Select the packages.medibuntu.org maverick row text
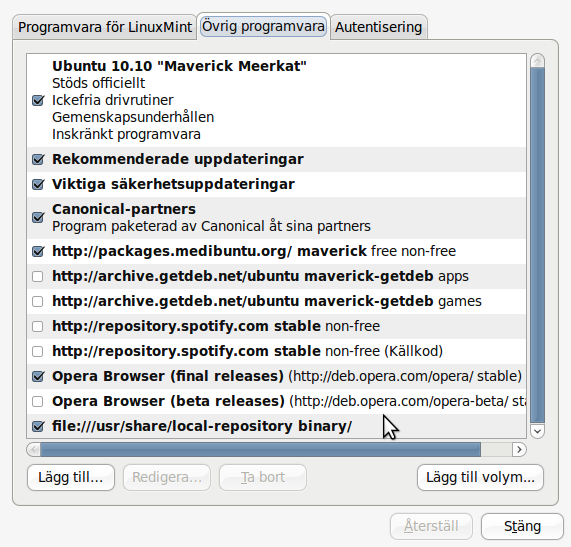This screenshot has height=547, width=571. pos(254,251)
